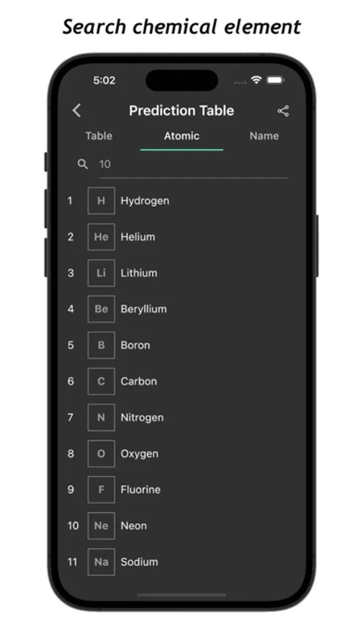This screenshot has height=644, width=363.
Task: Select the Fluorine row
Action: [x=182, y=489]
